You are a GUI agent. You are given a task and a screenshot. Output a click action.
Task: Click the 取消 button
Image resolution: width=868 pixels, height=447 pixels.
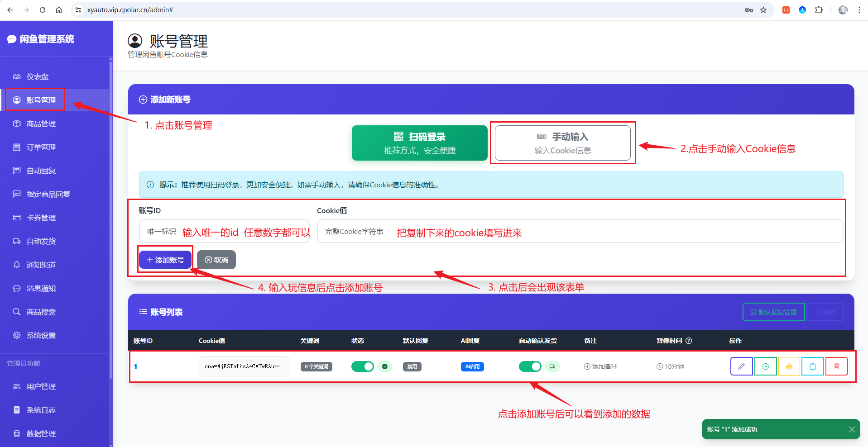coord(216,260)
